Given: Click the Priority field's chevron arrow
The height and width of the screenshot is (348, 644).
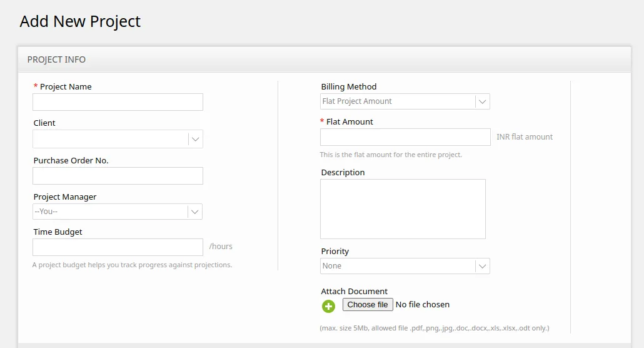Looking at the screenshot, I should click(x=482, y=266).
